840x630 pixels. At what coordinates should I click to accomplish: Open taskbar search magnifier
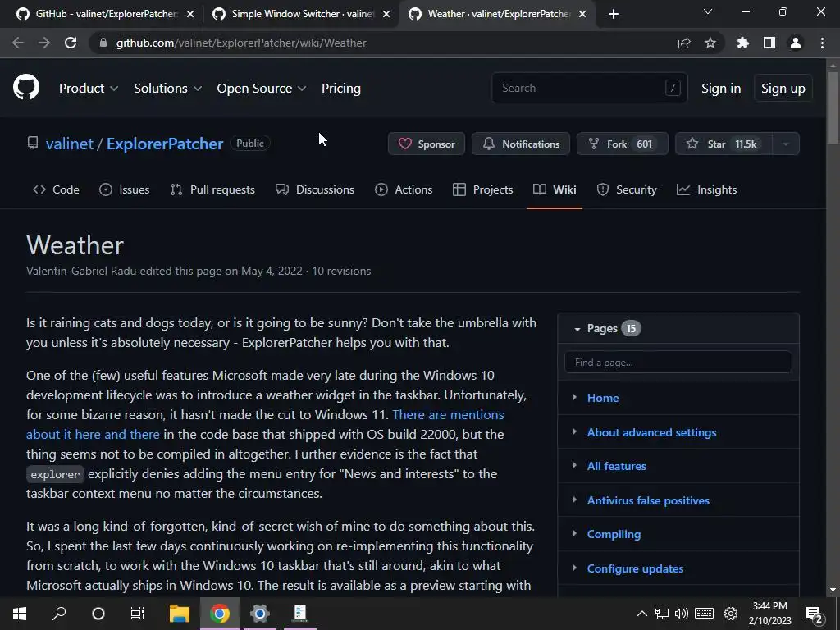[59, 614]
